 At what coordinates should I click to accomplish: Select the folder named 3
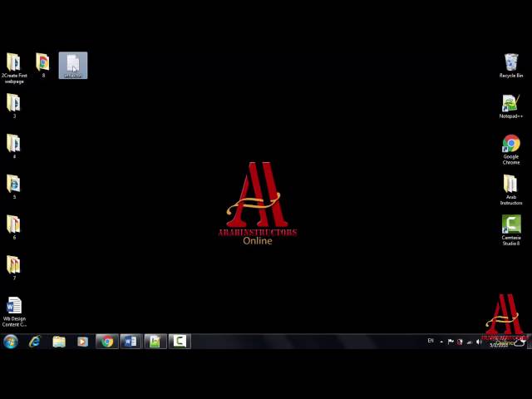coord(14,106)
